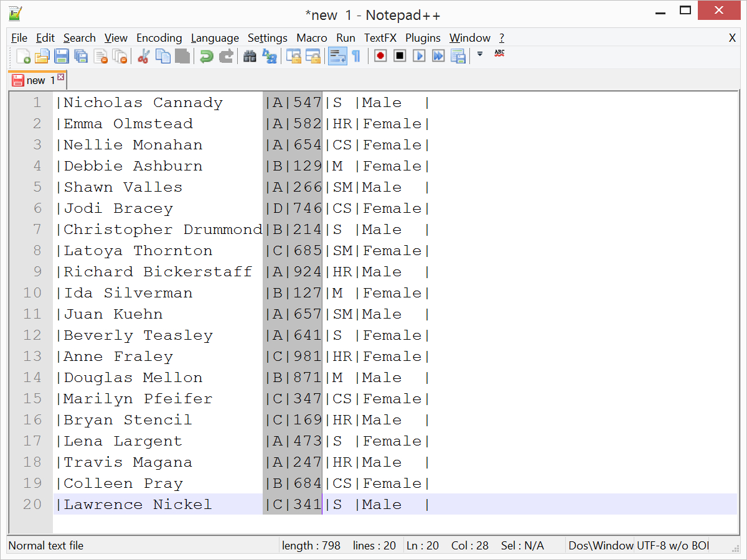Toggle show all characters
The width and height of the screenshot is (747, 560).
(x=355, y=56)
